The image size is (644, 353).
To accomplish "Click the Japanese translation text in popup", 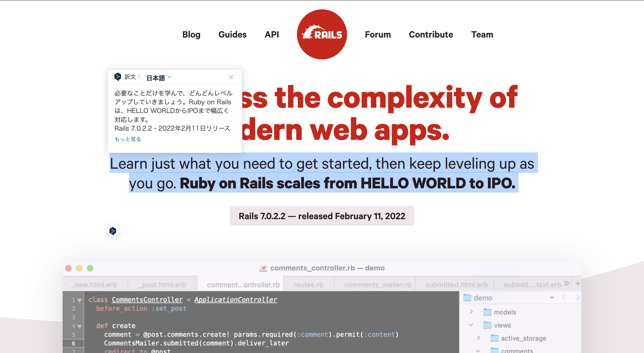I will tap(174, 111).
